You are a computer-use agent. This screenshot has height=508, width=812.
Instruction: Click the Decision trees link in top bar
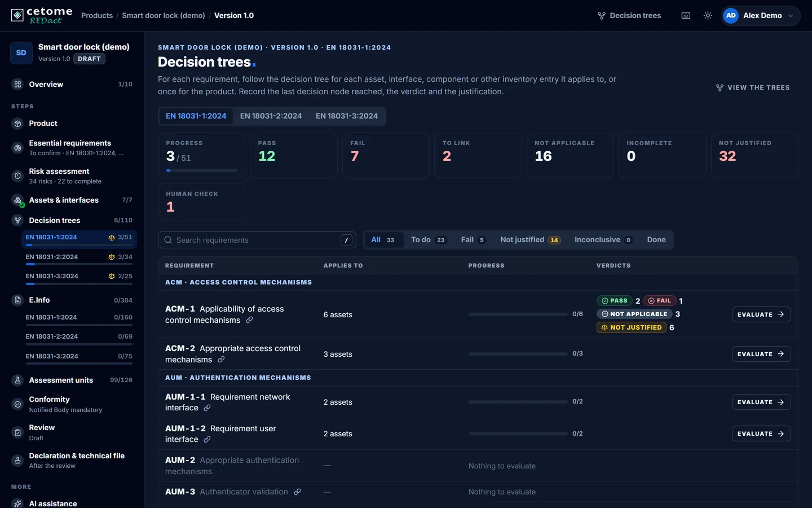pyautogui.click(x=629, y=16)
